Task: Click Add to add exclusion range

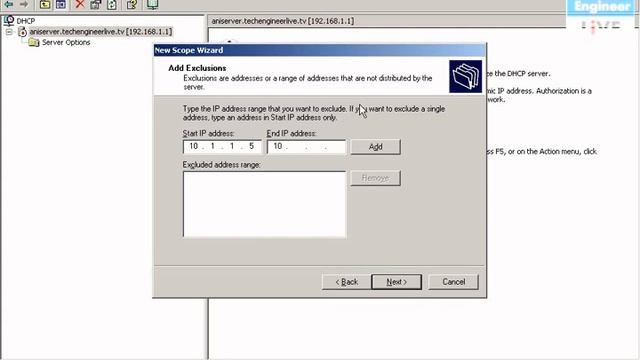Action: pyautogui.click(x=376, y=147)
